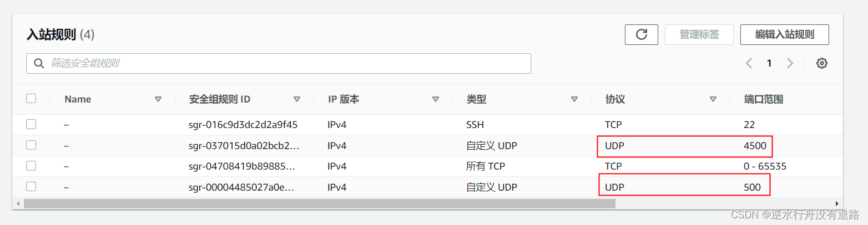
Task: Click the refresh inbound rules icon button
Action: pos(642,34)
